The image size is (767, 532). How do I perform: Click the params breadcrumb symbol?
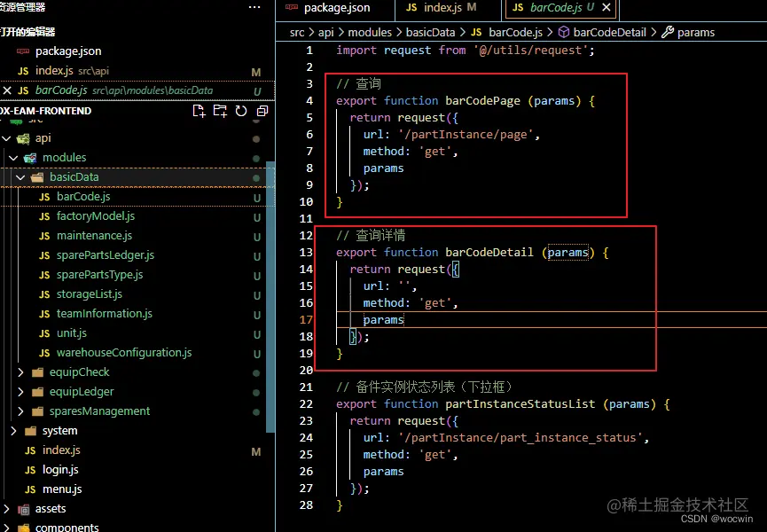695,32
